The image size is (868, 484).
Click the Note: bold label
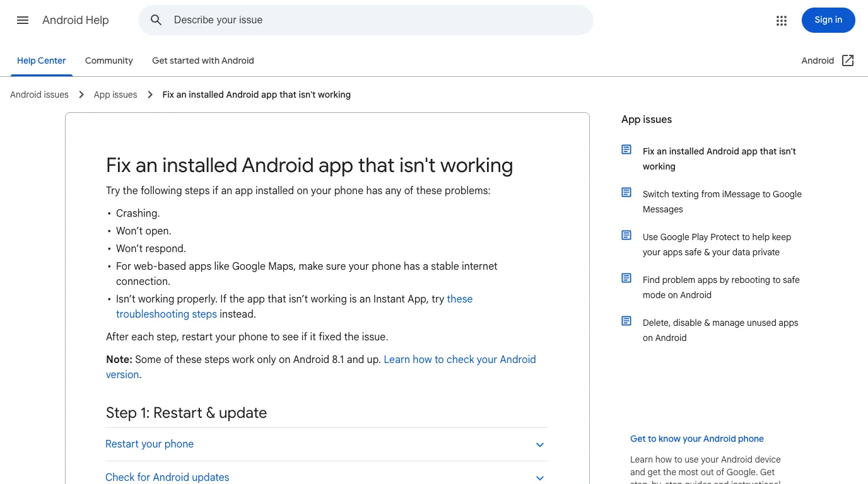point(119,359)
